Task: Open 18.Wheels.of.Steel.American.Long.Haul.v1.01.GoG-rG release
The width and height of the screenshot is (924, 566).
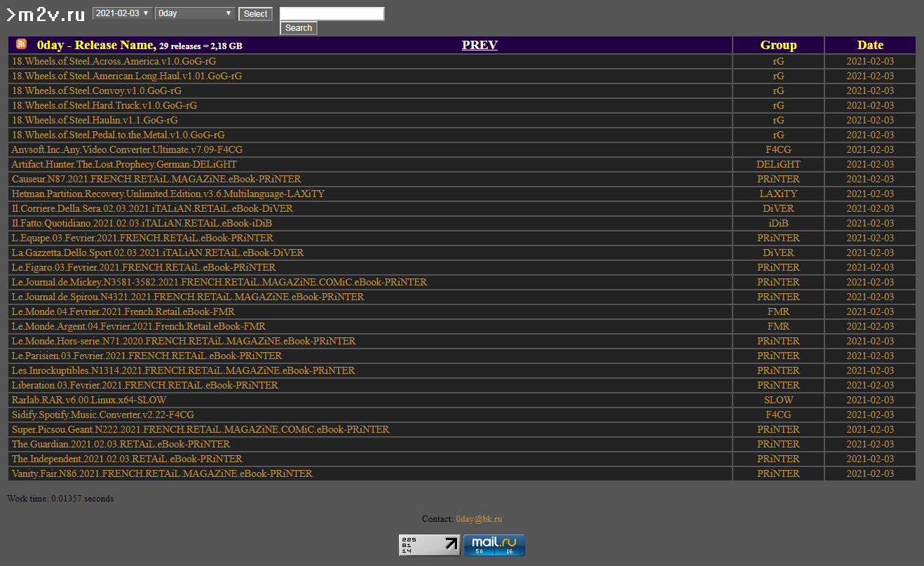Action: pyautogui.click(x=127, y=76)
